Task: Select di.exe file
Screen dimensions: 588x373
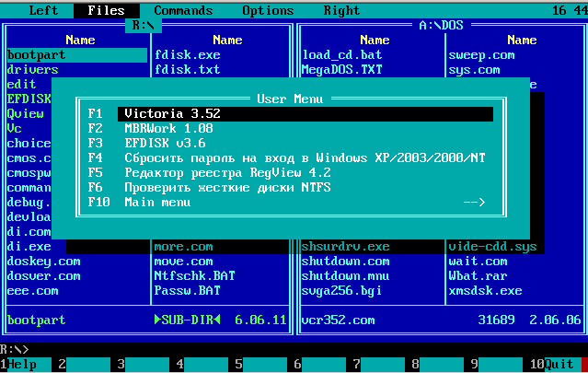Action: coord(29,247)
